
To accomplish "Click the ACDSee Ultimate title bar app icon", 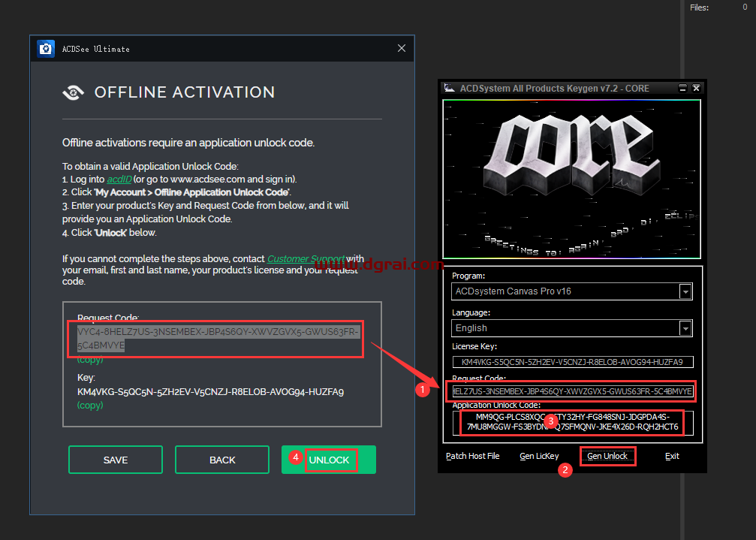I will coord(46,49).
